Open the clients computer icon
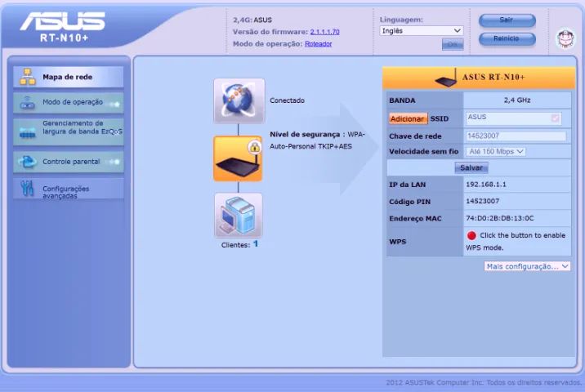 [x=239, y=216]
